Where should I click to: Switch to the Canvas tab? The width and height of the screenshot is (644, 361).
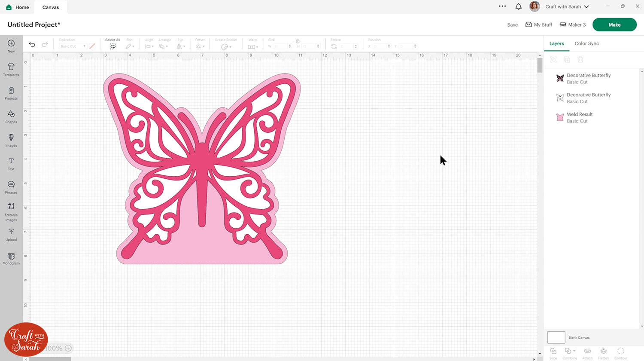51,7
